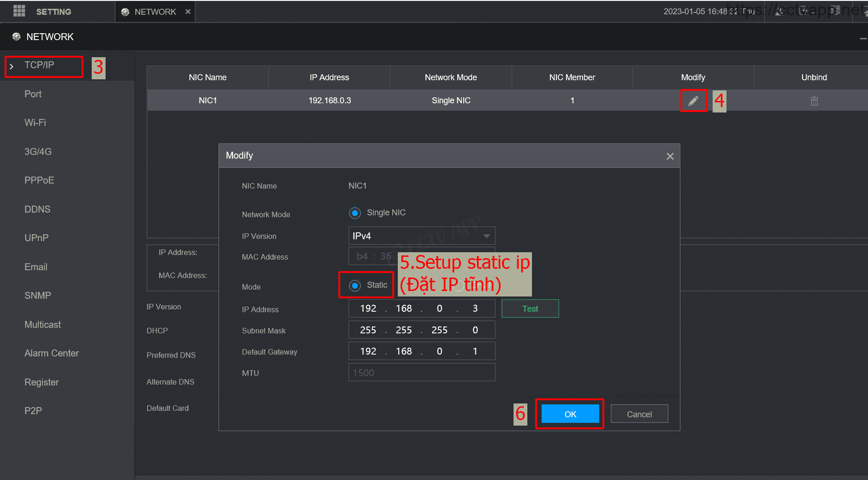
Task: Close the NETWORK tab with its X
Action: click(188, 12)
